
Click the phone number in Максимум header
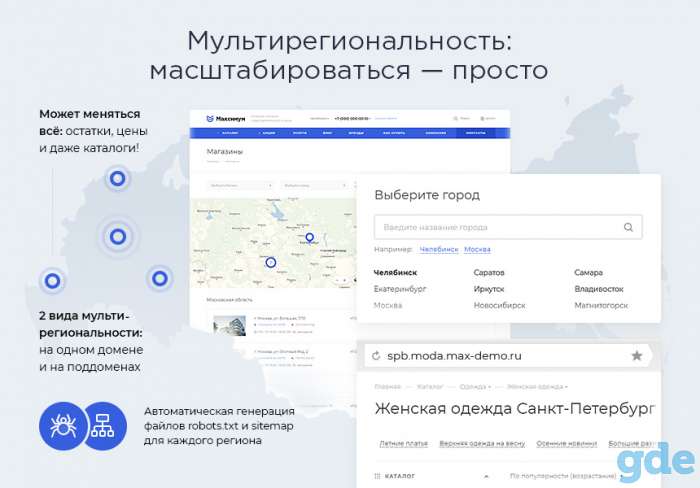(x=352, y=119)
